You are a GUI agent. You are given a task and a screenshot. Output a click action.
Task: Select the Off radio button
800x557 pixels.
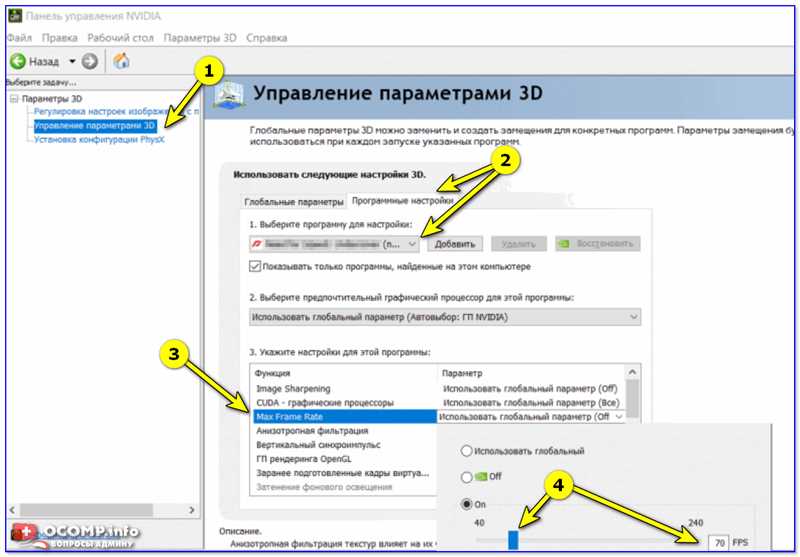[x=466, y=477]
